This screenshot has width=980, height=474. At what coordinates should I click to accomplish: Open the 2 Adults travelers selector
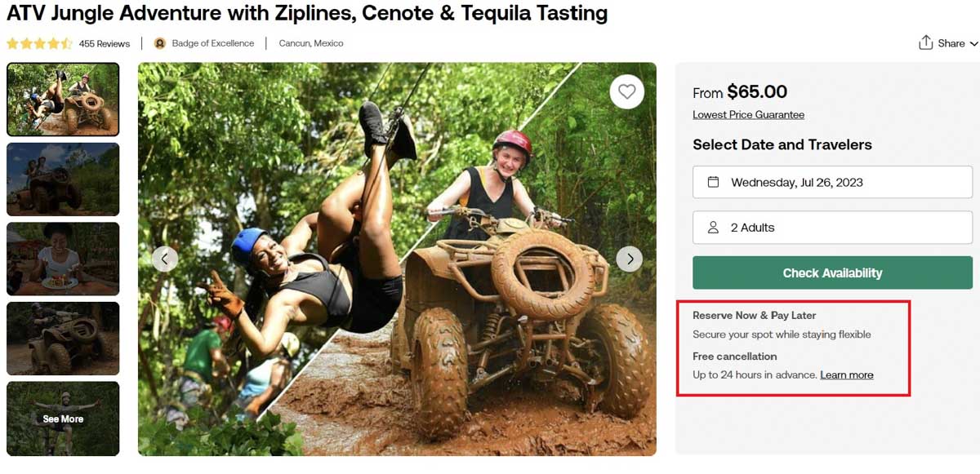832,228
